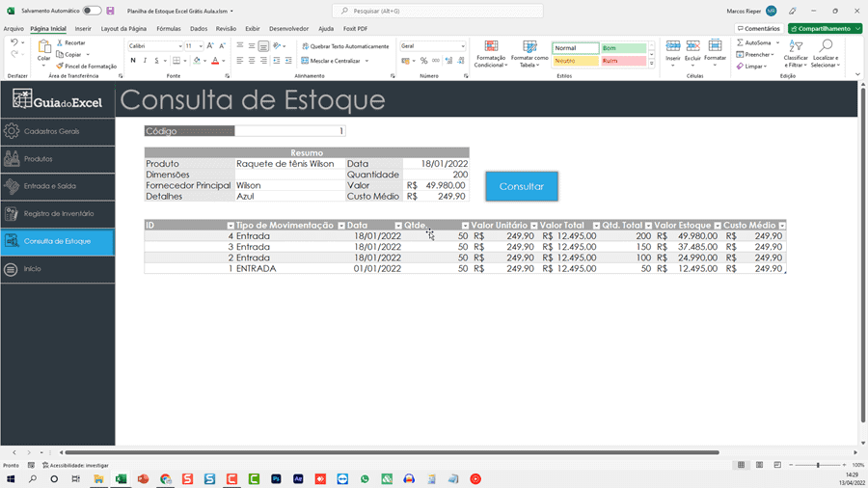
Task: Open the Data column filter dropdown
Action: [398, 226]
